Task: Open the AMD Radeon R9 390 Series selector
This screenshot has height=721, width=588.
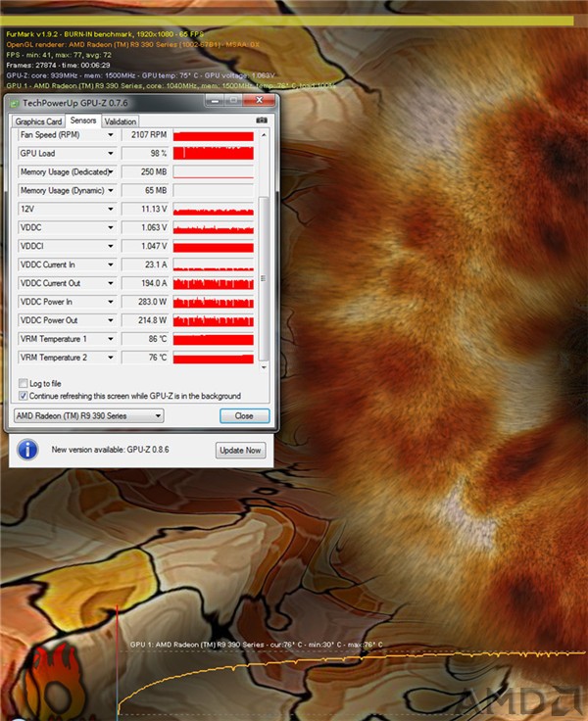Action: point(89,415)
